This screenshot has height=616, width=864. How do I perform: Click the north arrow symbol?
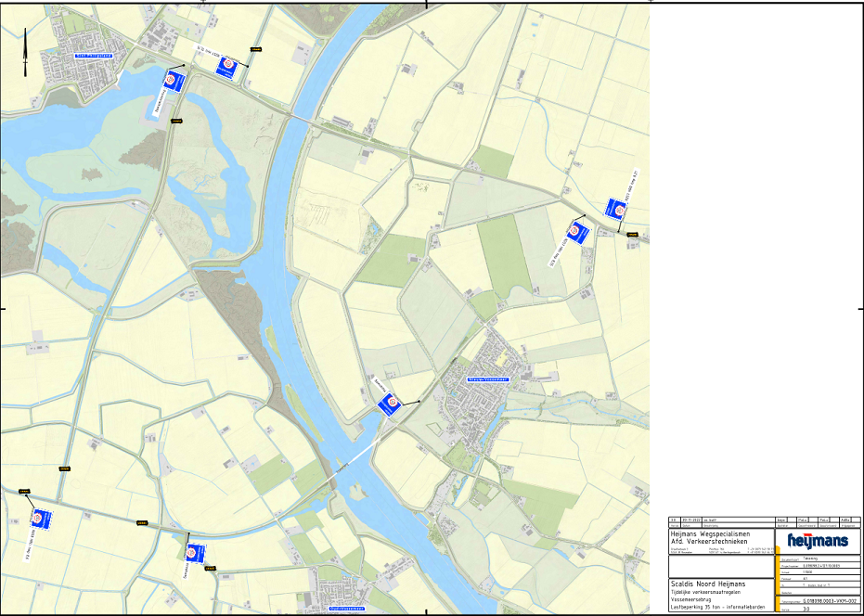tap(25, 50)
